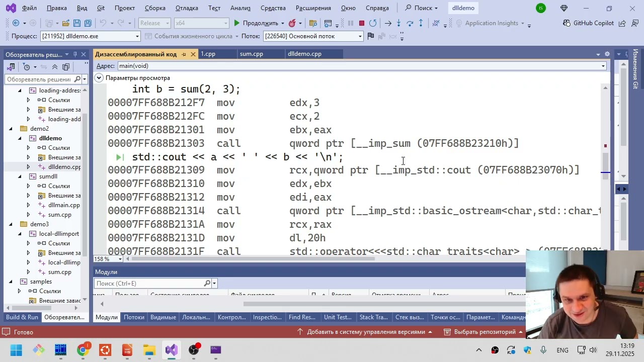Open the Процесс dlldemo.exe dropdown
The image size is (644, 362).
[x=137, y=36]
